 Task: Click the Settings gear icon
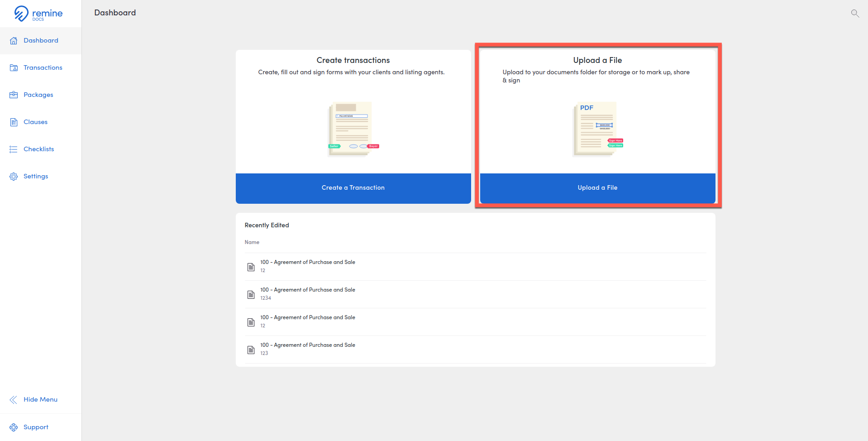click(x=14, y=177)
